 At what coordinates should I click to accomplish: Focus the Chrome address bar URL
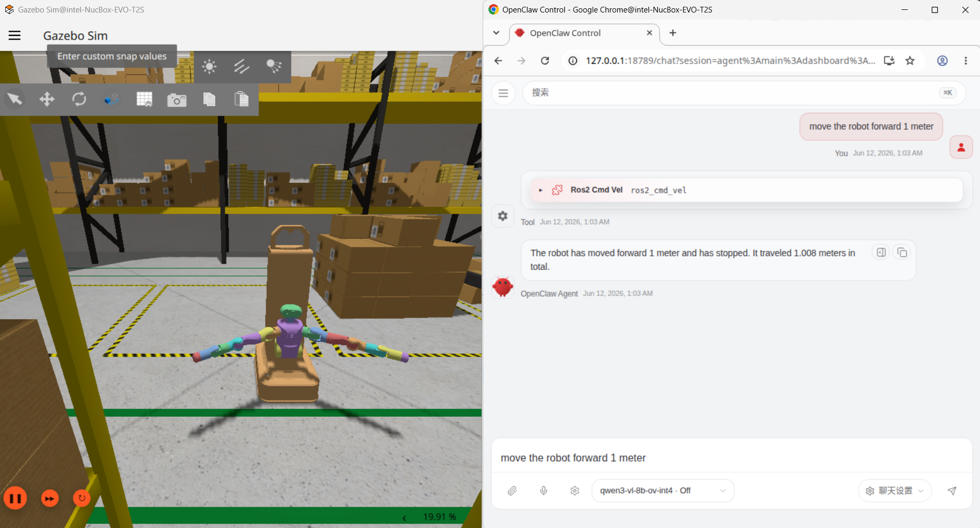point(730,61)
